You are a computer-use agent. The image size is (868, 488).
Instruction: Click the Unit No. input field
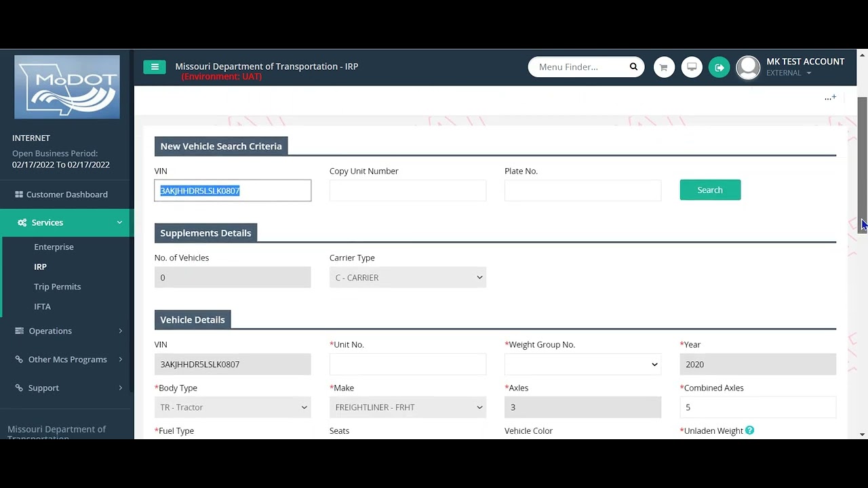click(x=408, y=364)
